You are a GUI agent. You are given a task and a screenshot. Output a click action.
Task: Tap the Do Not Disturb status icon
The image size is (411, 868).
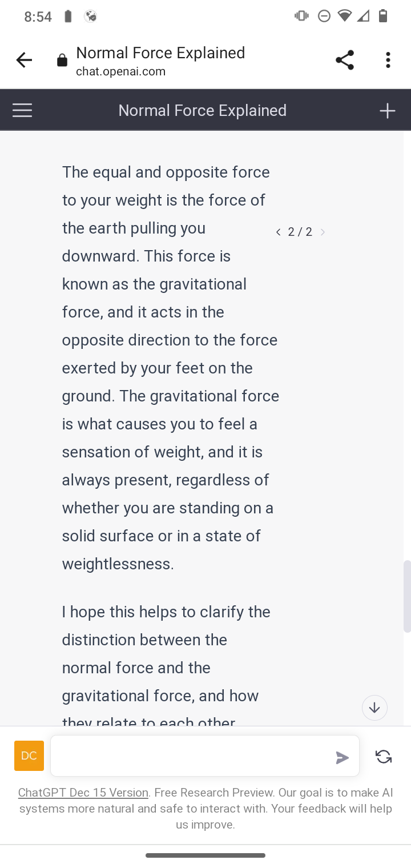324,16
